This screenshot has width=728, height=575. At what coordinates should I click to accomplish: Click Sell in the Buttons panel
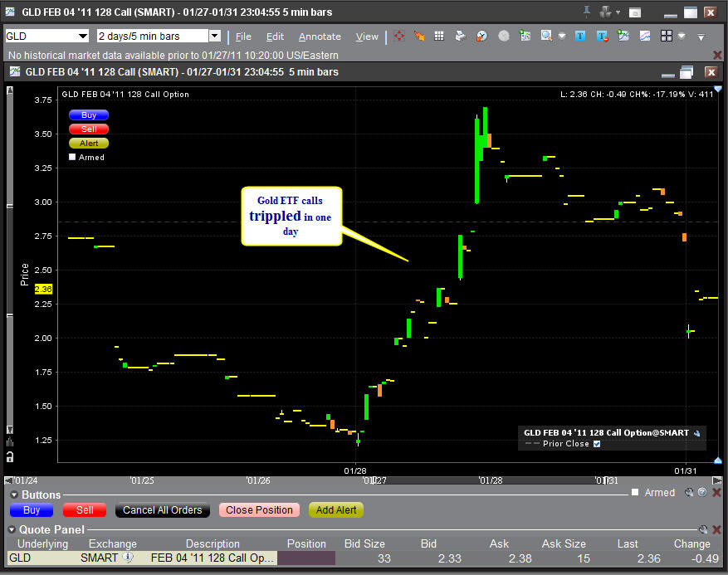click(x=85, y=510)
